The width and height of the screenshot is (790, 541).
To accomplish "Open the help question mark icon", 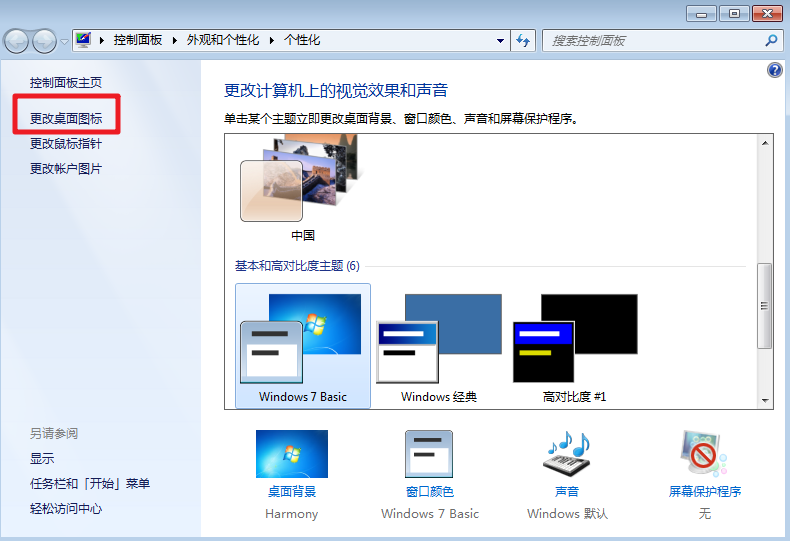I will [775, 70].
